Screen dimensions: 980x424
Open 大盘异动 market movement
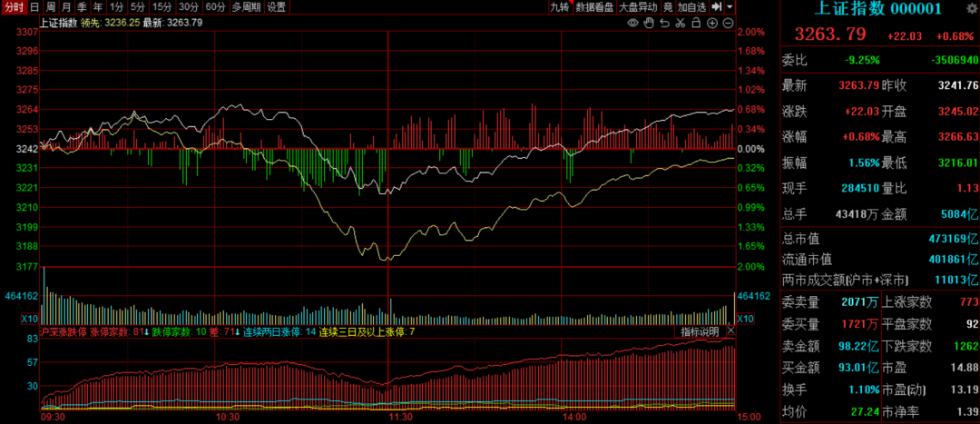638,7
